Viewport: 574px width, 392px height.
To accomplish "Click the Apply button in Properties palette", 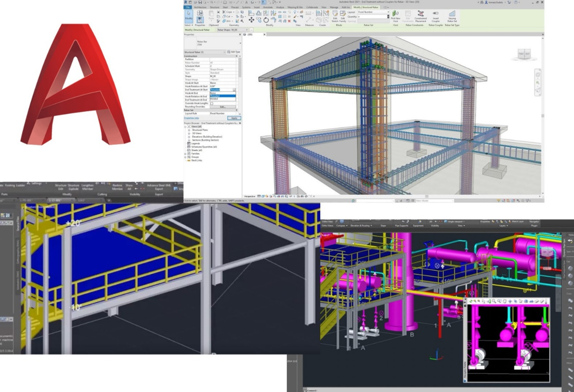I will point(234,118).
